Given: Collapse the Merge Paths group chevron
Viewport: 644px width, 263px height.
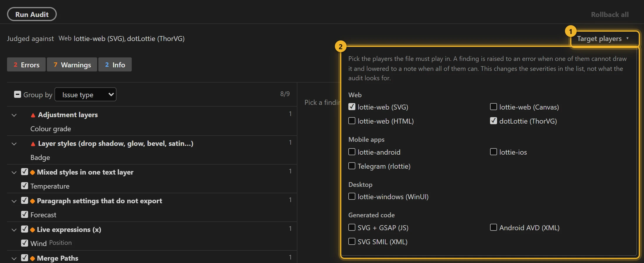Looking at the screenshot, I should 14,259.
